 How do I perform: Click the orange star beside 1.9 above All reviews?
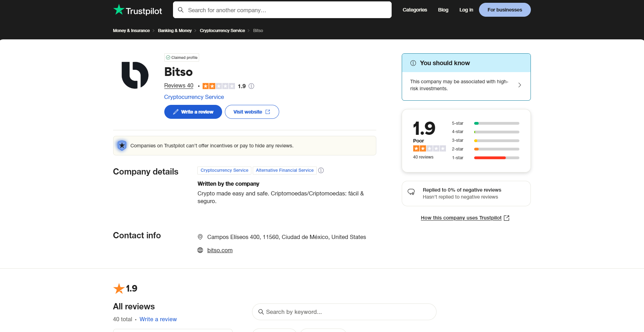119,288
